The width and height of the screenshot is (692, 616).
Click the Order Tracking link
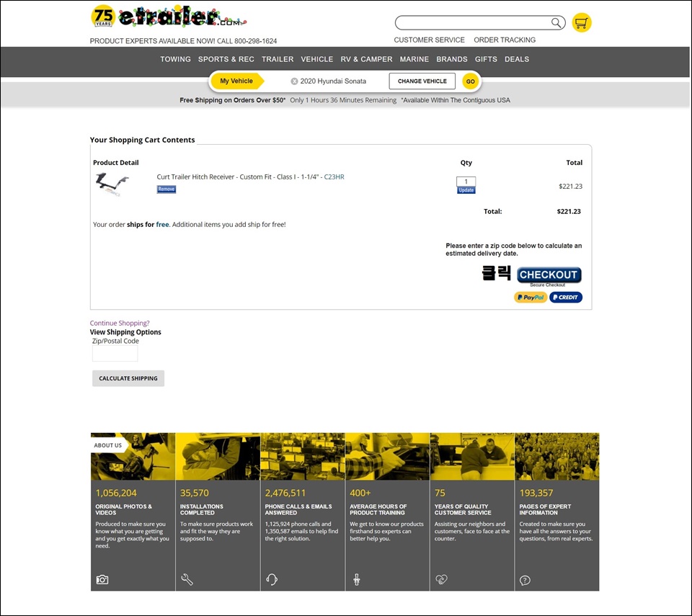(x=505, y=40)
